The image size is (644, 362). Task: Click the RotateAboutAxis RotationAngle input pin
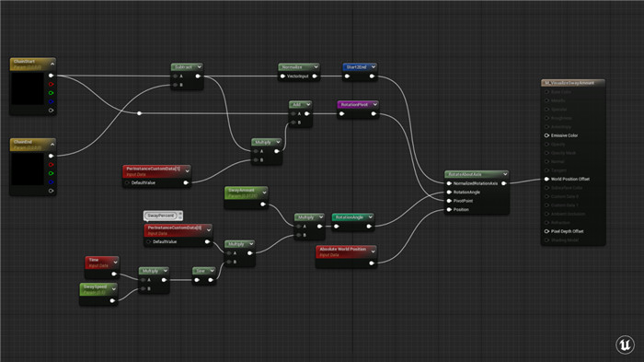pyautogui.click(x=449, y=193)
